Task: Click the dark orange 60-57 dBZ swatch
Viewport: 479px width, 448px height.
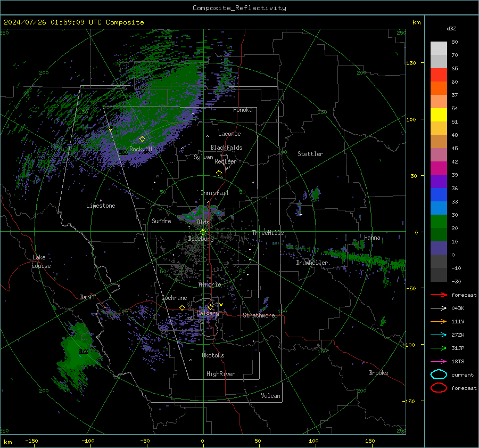Action: click(439, 88)
